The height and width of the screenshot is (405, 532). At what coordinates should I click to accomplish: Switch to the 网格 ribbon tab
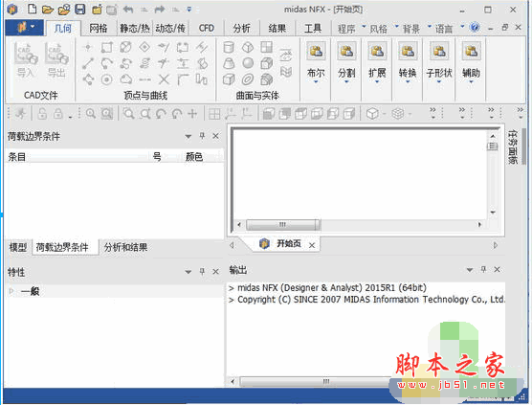[99, 28]
